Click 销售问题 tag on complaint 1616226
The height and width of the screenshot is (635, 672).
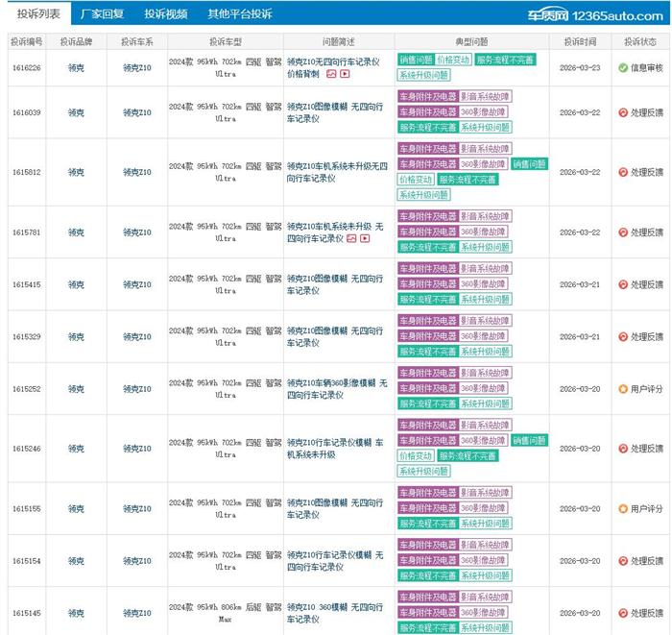[x=415, y=60]
